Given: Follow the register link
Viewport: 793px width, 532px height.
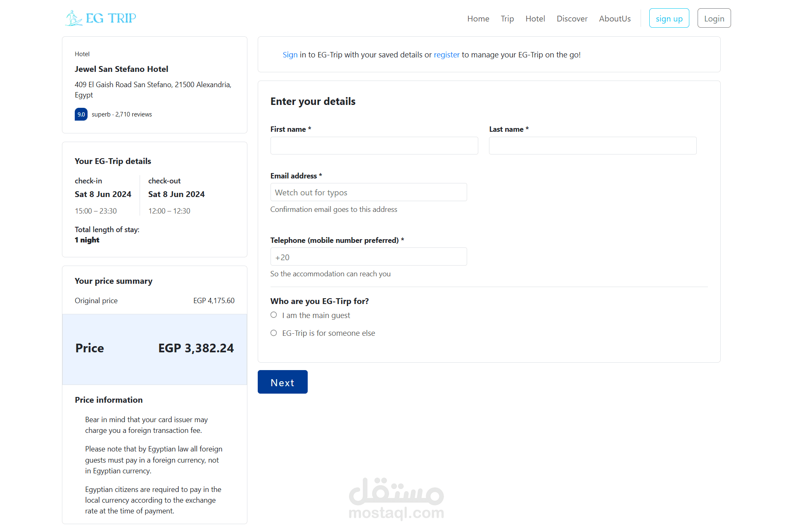Looking at the screenshot, I should 446,55.
